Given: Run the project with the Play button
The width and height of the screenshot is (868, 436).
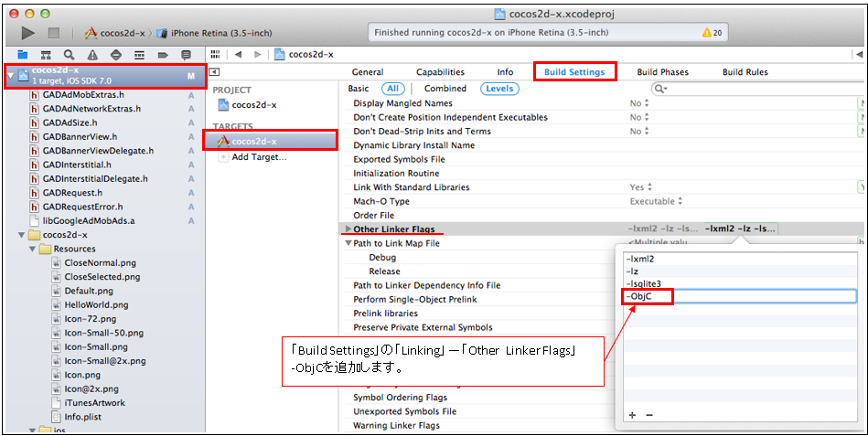Looking at the screenshot, I should point(27,33).
